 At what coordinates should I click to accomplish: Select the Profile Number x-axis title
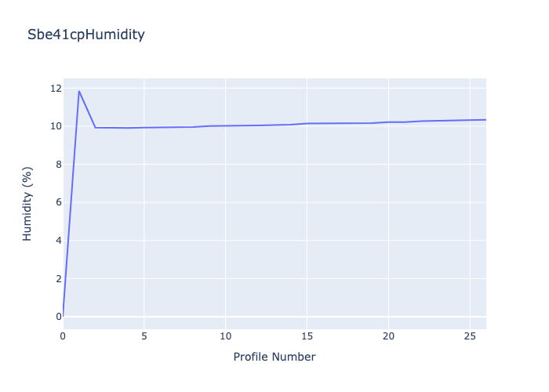tap(274, 357)
